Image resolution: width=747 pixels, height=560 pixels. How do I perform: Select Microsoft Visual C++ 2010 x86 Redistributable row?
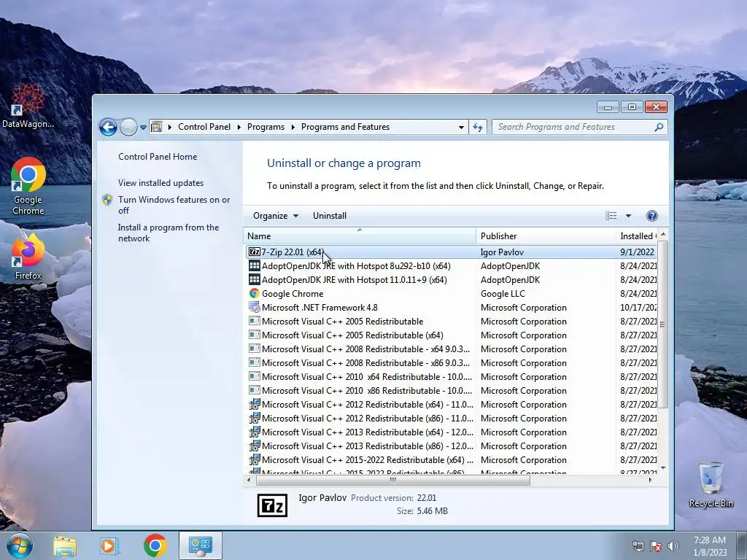pos(450,391)
